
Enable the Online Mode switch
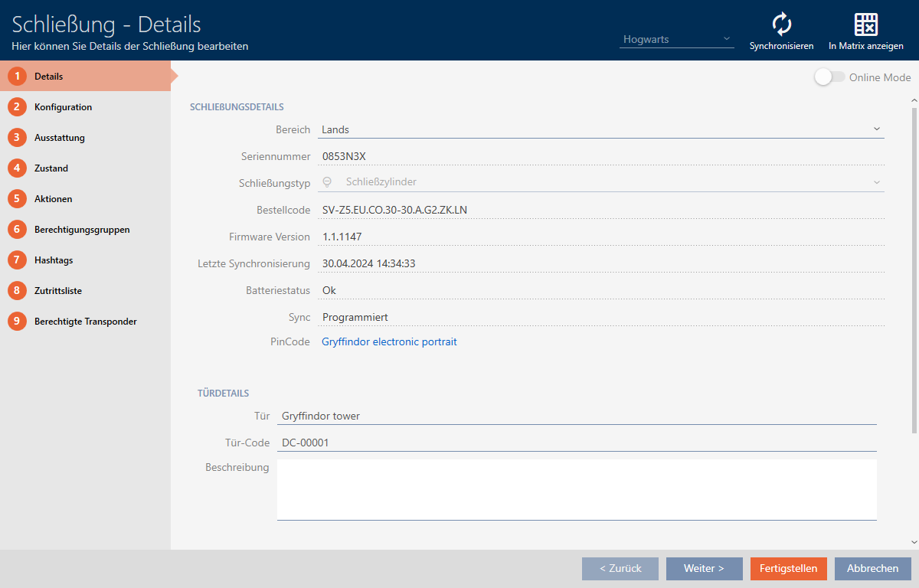tap(829, 77)
